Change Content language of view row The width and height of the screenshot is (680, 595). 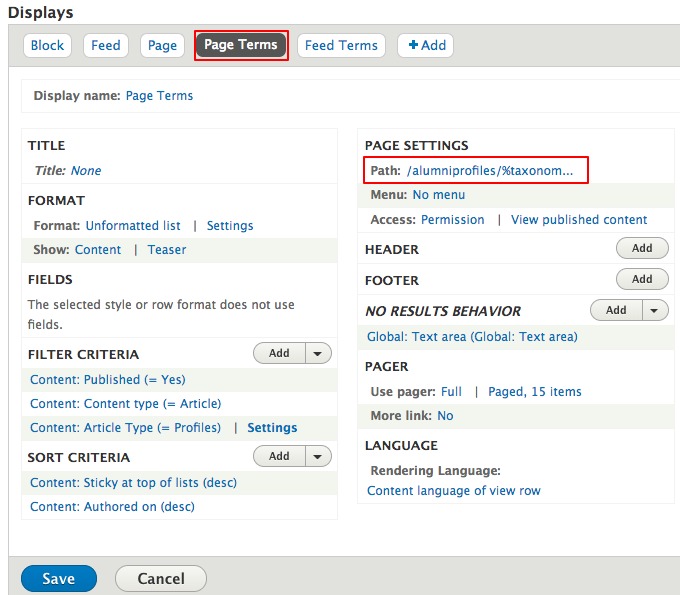tap(454, 491)
